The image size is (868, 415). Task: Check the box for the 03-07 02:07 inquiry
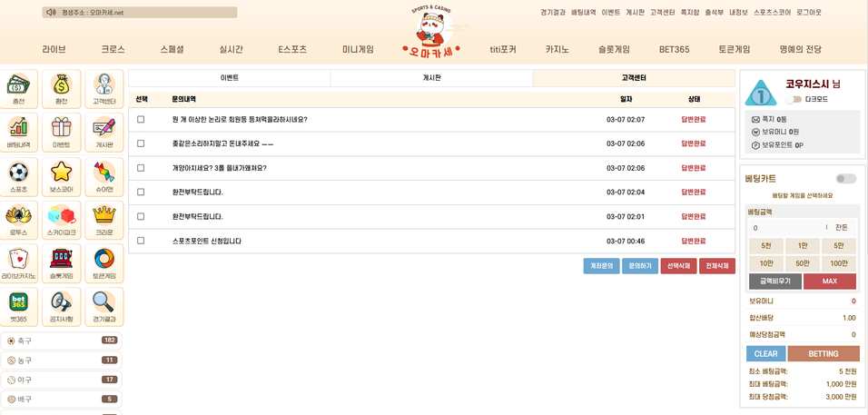[141, 119]
